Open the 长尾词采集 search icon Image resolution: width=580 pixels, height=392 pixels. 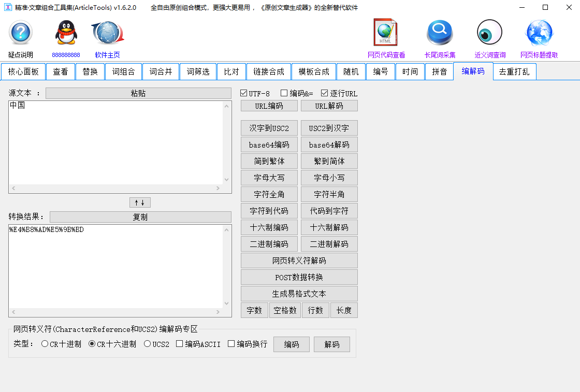coord(439,34)
